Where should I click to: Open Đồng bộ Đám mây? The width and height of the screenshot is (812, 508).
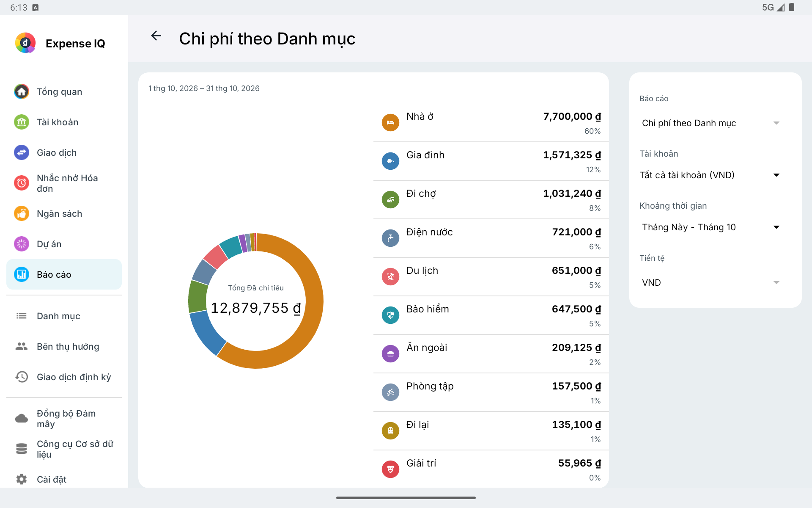64,418
